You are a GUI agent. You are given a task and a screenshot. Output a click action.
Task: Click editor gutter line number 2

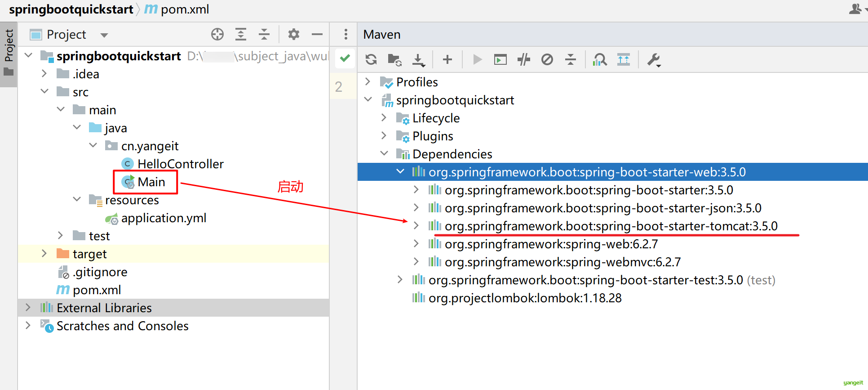coord(339,87)
